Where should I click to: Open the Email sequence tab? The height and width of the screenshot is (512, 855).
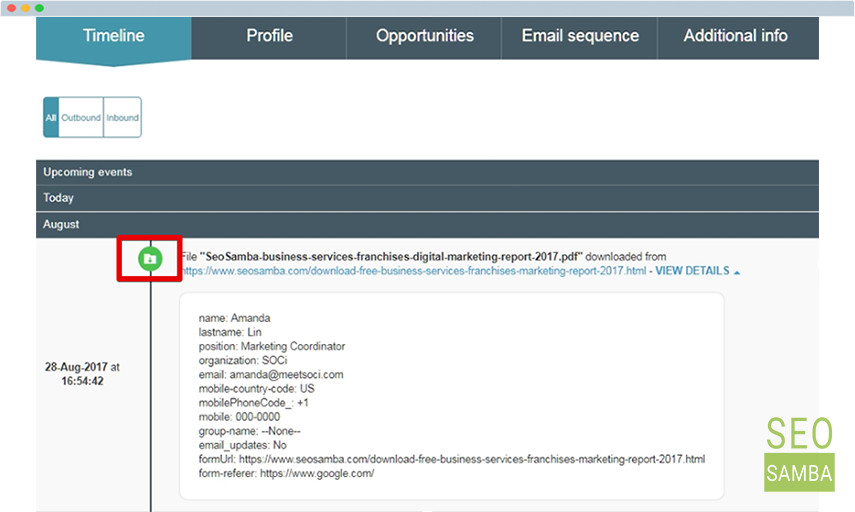click(580, 36)
